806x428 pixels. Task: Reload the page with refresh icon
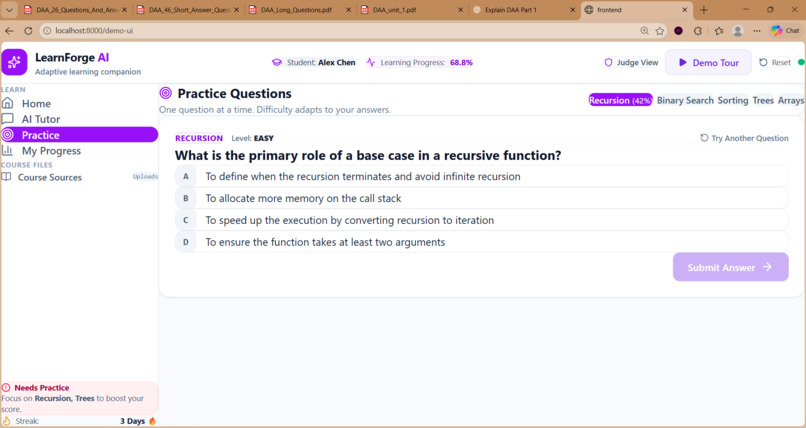(28, 31)
